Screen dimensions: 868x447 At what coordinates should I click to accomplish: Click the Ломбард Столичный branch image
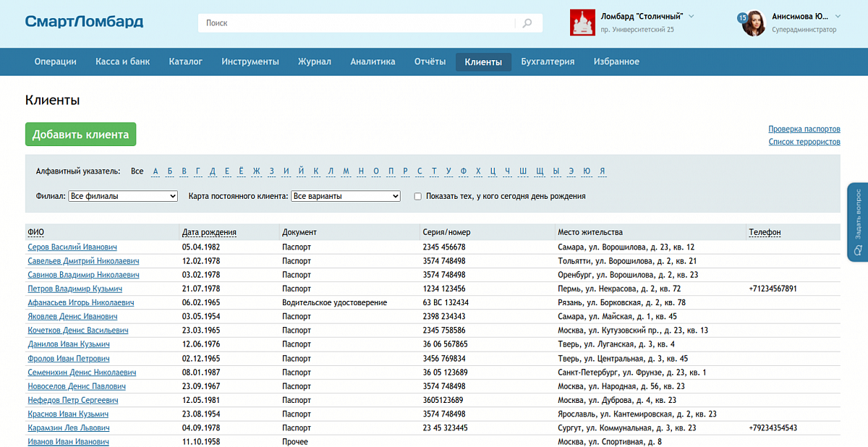click(582, 23)
